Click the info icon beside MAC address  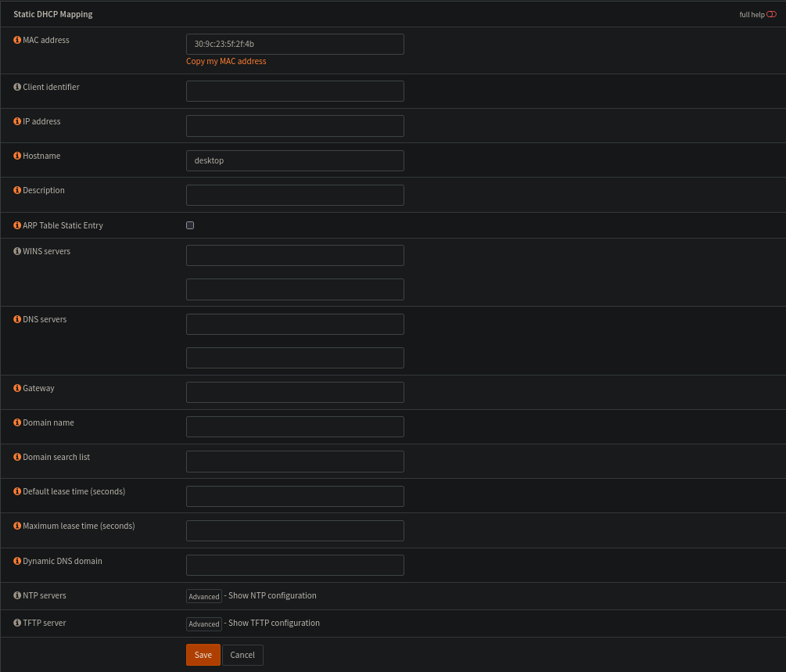[x=17, y=40]
